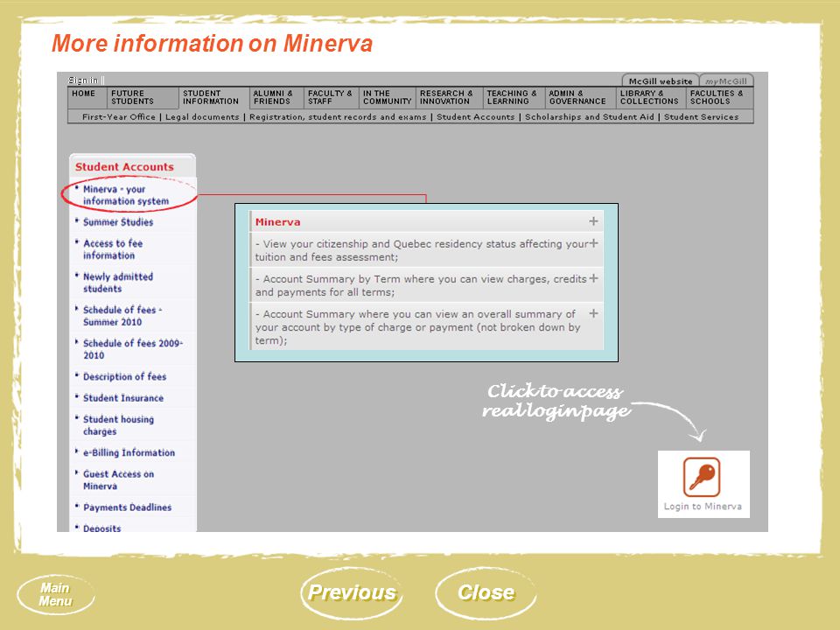Viewport: 840px width, 630px height.
Task: Open the Student Information menu
Action: [211, 97]
